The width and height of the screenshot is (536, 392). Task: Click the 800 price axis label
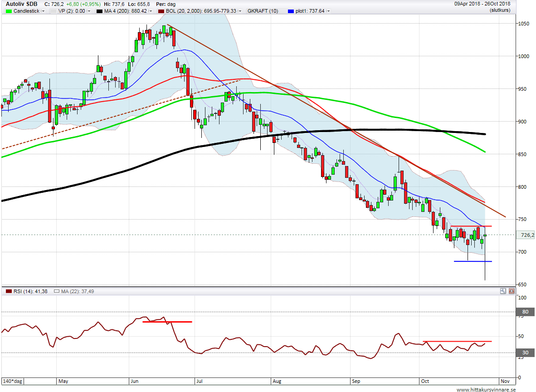pyautogui.click(x=522, y=187)
